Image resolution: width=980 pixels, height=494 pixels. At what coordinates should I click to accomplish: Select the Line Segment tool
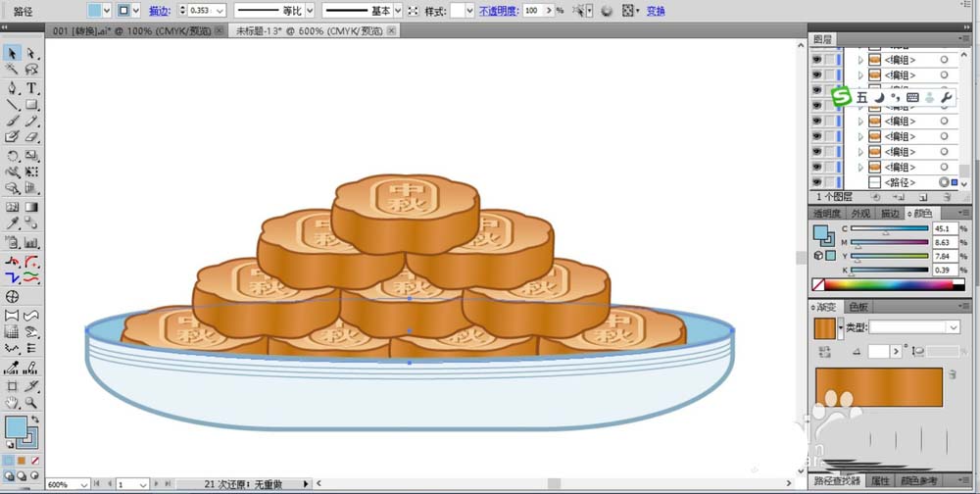[x=12, y=105]
